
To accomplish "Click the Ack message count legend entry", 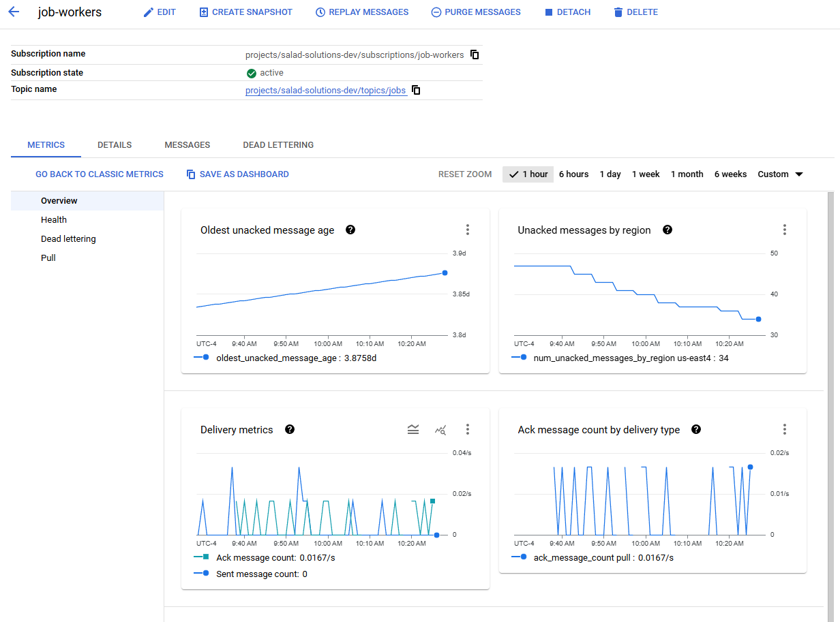I will pyautogui.click(x=265, y=557).
